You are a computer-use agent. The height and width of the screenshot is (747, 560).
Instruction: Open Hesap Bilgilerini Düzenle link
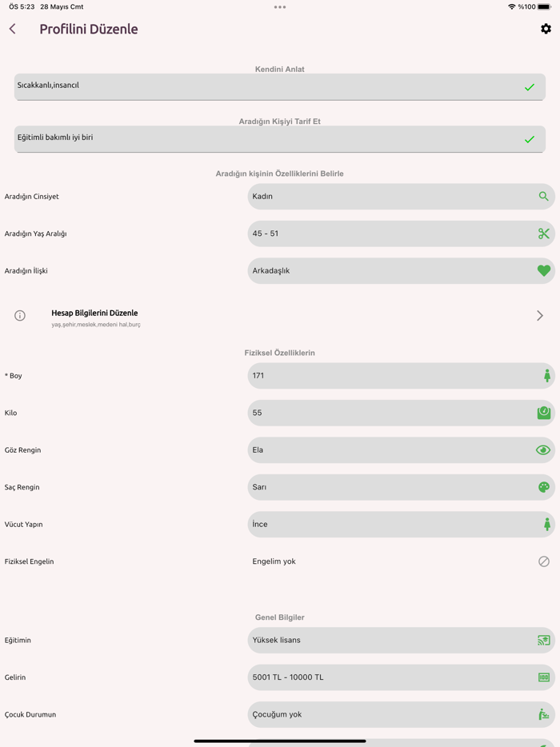pos(95,314)
